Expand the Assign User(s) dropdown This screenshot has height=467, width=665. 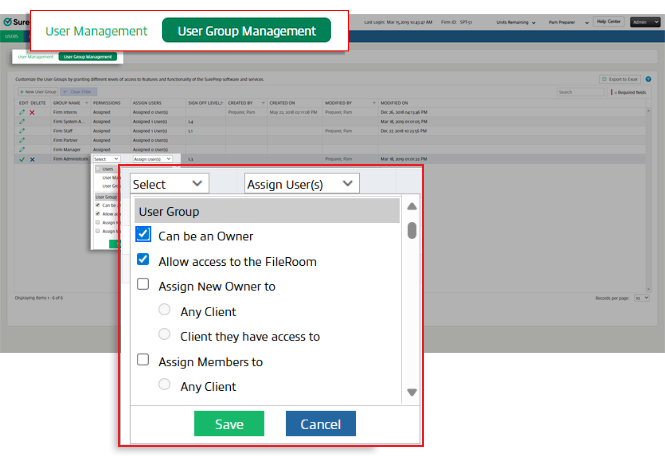coord(301,184)
